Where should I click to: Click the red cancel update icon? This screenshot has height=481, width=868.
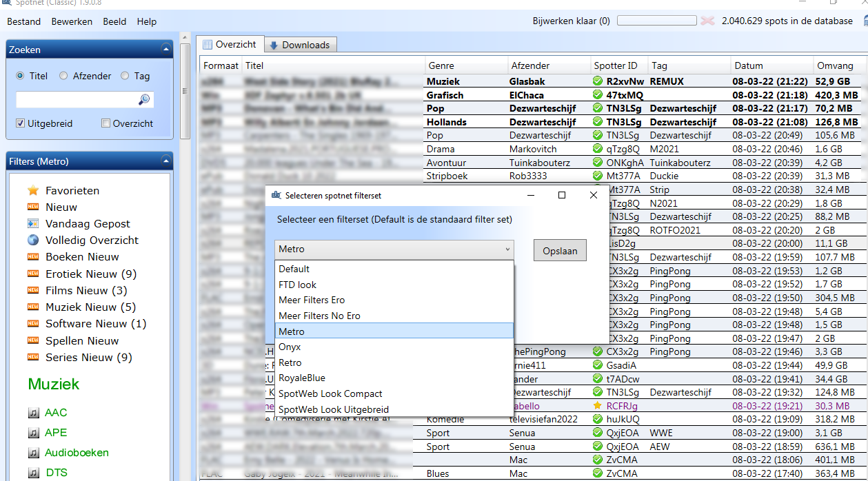click(707, 21)
